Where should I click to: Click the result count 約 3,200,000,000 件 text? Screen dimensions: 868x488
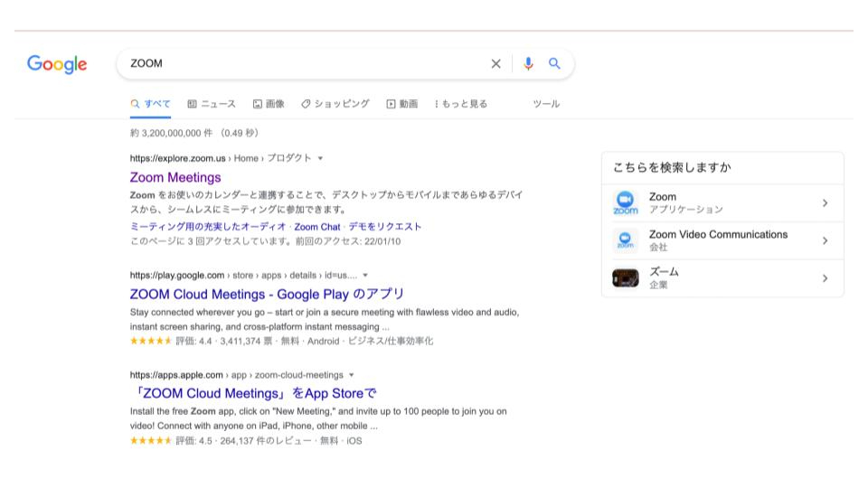(x=171, y=133)
